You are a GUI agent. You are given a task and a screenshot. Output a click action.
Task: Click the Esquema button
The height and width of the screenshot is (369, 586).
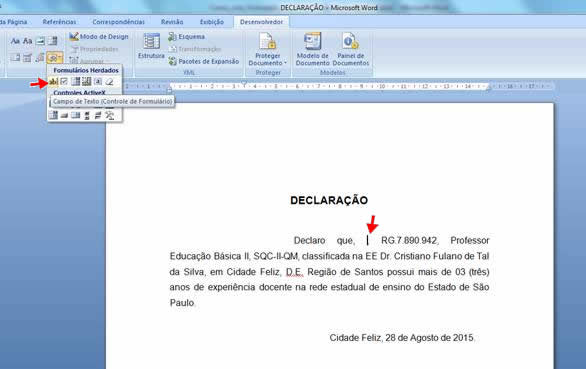(x=186, y=37)
